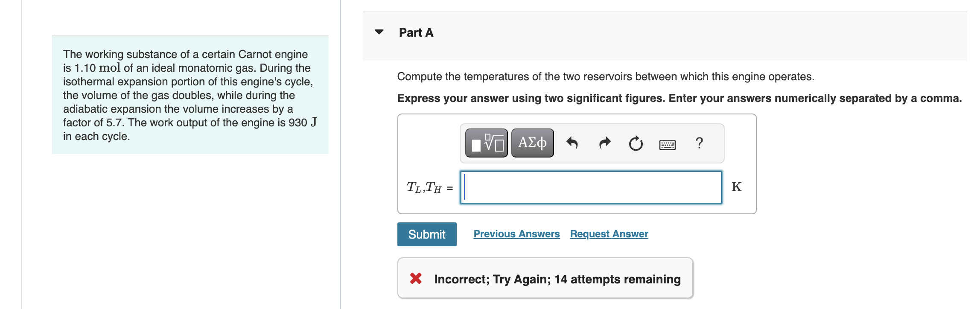Click the K unit label beside input
This screenshot has width=980, height=309.
(736, 187)
